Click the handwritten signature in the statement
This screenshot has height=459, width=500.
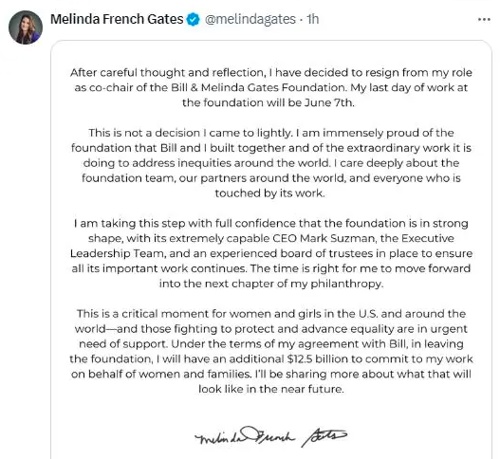tap(271, 436)
